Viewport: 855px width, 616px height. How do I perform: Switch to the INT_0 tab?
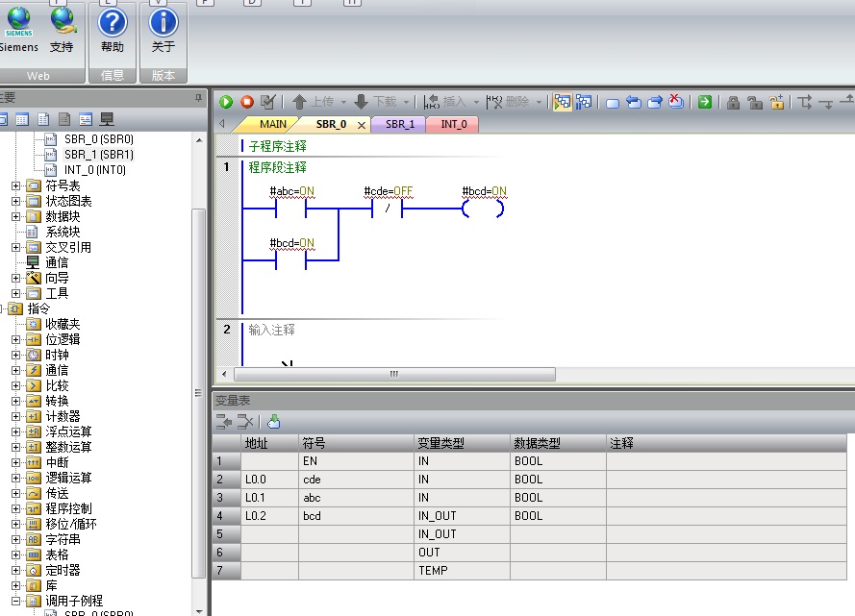(454, 124)
